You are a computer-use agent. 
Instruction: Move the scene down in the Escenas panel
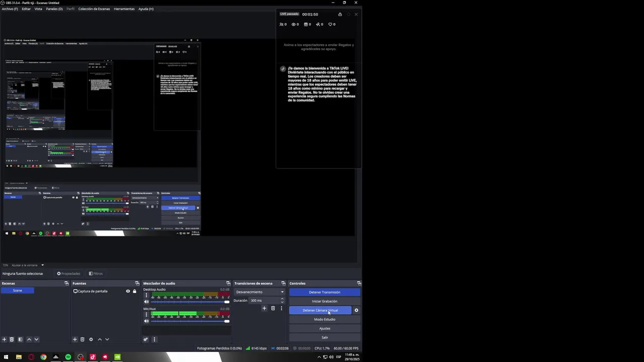tap(36, 339)
